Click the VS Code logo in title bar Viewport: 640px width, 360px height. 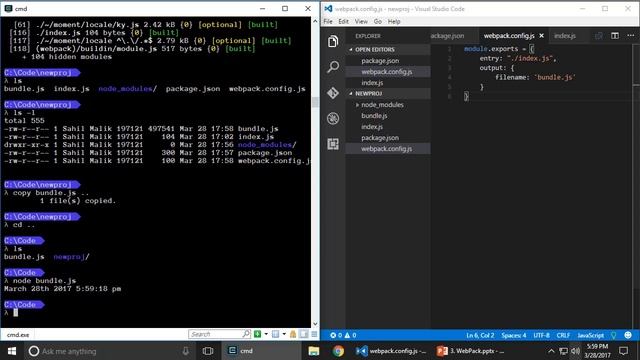328,9
